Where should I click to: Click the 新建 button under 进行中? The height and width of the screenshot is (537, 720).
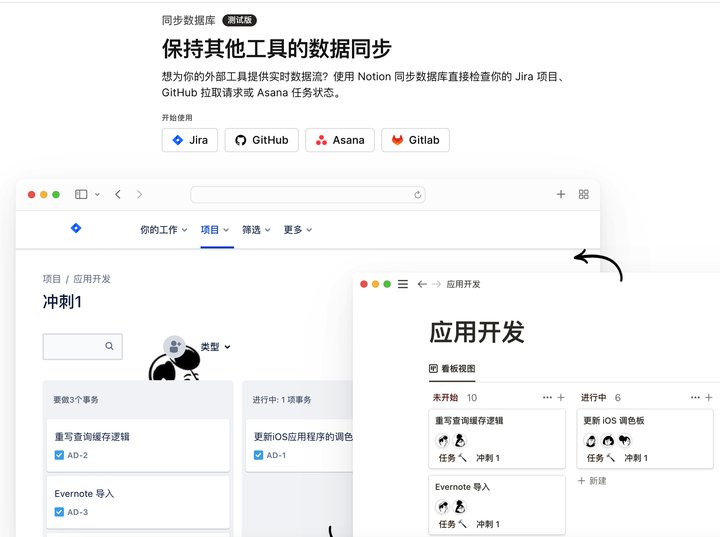tap(592, 480)
